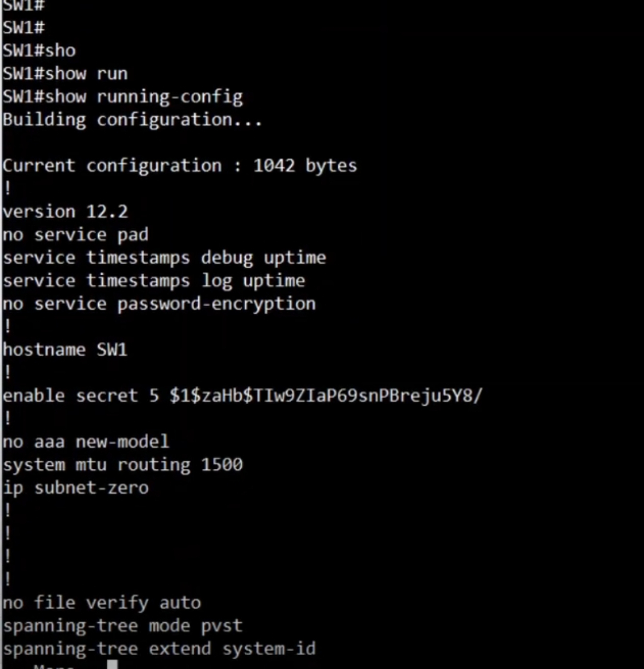
Task: Click the 'Current configuration : 1042 bytes' line
Action: point(180,166)
